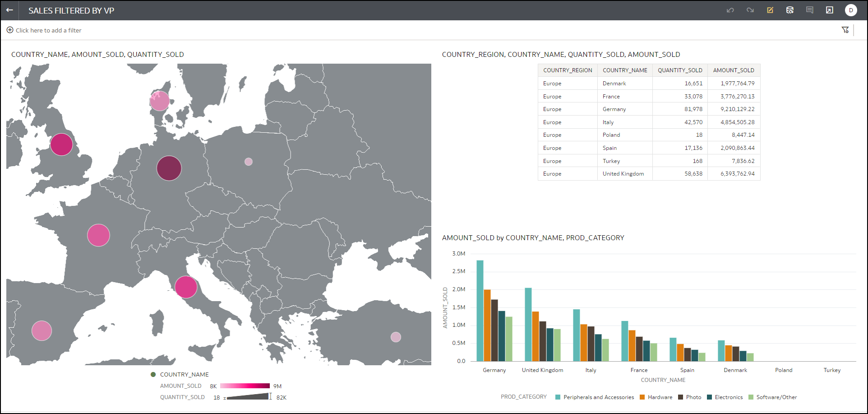Image resolution: width=868 pixels, height=414 pixels.
Task: Select the large Germany bubble on the map
Action: pos(169,168)
